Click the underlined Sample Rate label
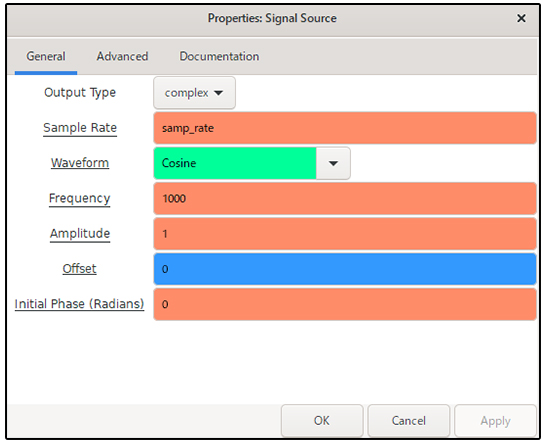Viewport: 546px width, 442px height. pos(80,128)
